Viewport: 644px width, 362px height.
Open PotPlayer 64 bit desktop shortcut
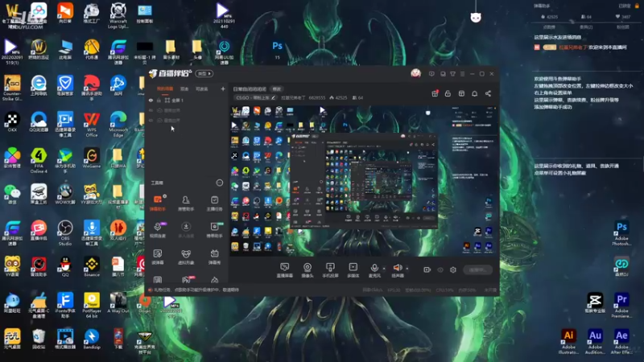tap(92, 305)
